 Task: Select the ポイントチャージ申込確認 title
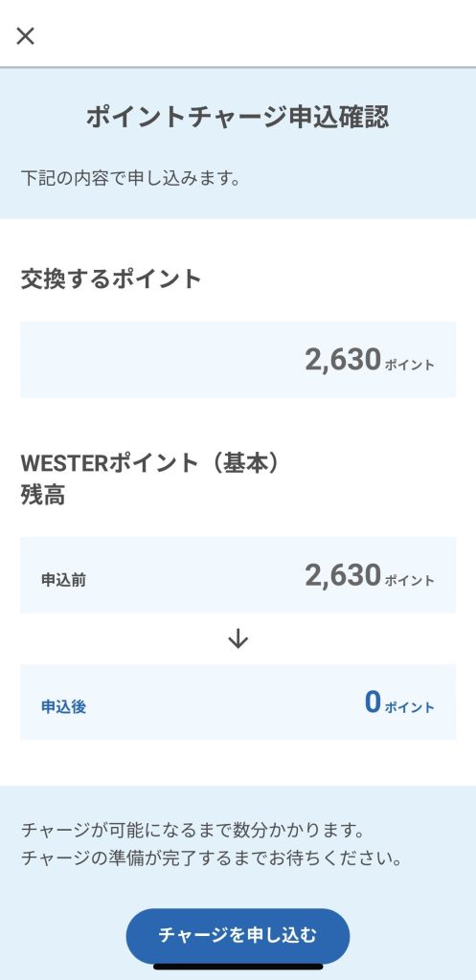pyautogui.click(x=238, y=117)
